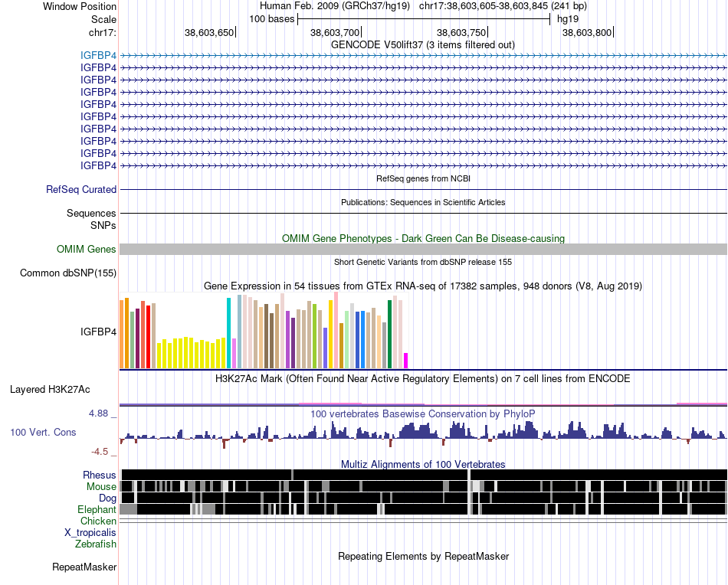This screenshot has height=585, width=728.
Task: Click the cyan GTEx expression bar
Action: [228, 333]
